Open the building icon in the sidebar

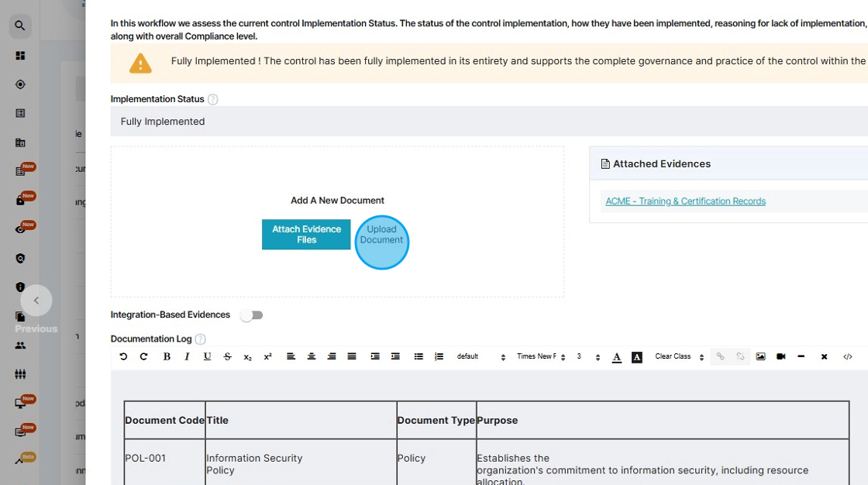tap(20, 143)
